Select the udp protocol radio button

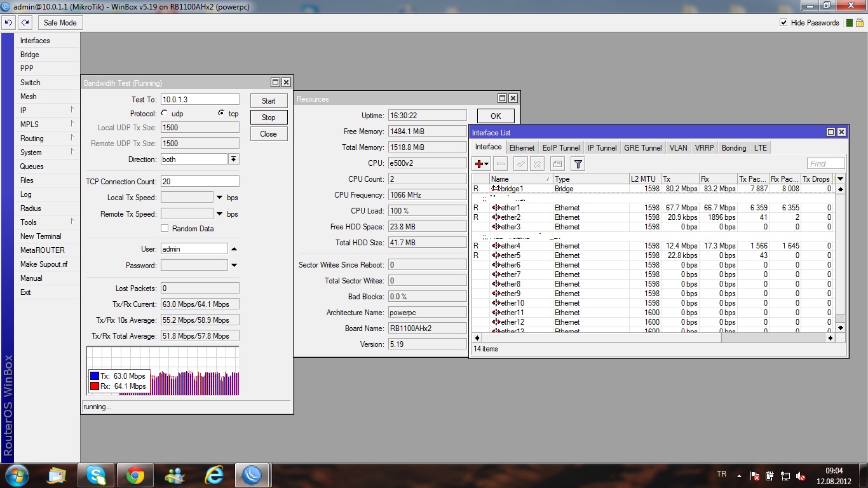point(165,113)
